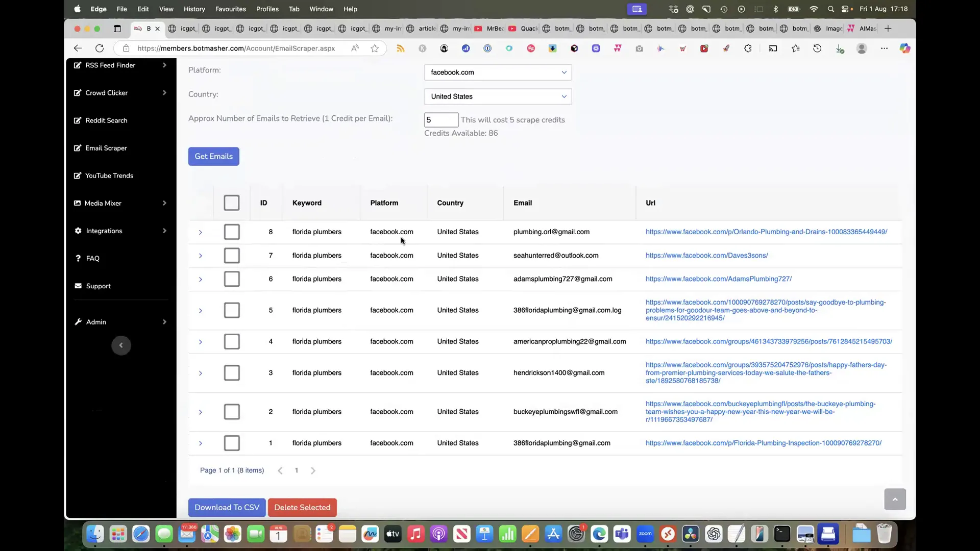
Task: Click the browser back arrow
Action: 78,48
